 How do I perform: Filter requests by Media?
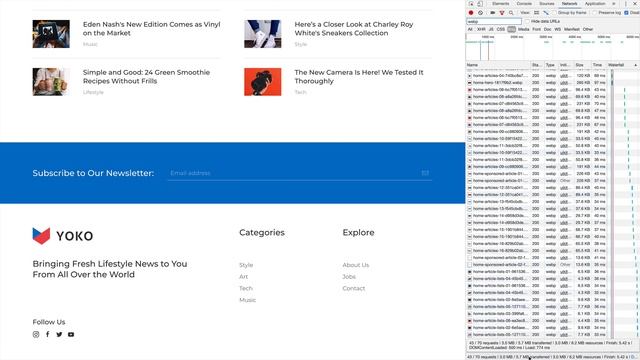[x=524, y=29]
